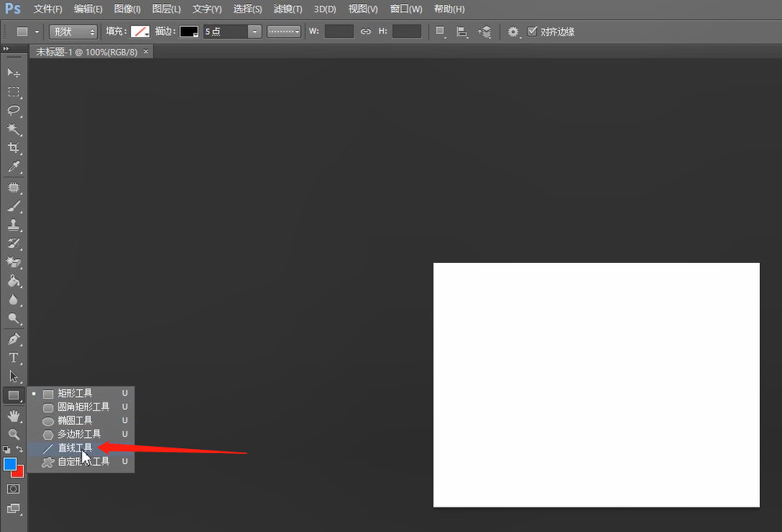Select the Hand tool
Viewport: 782px width, 532px height.
coord(14,415)
